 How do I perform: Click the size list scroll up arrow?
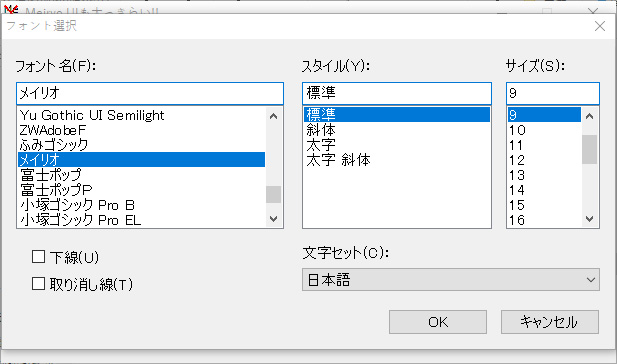589,116
